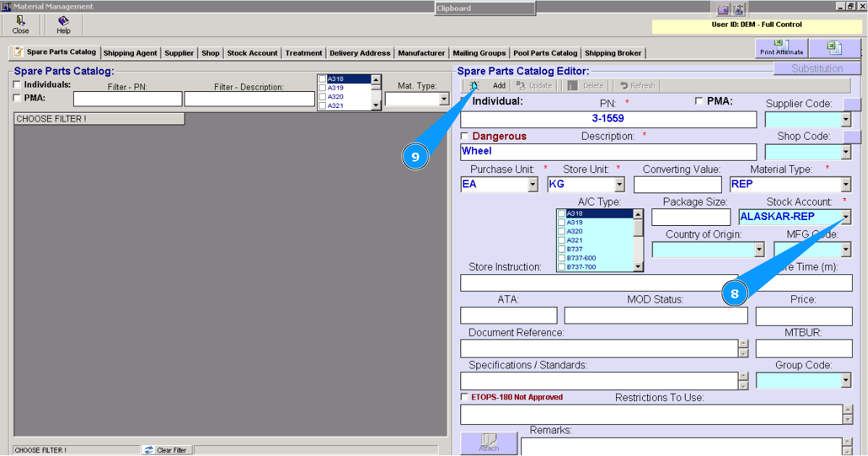
Task: Switch to the Treatment tab
Action: tap(303, 53)
